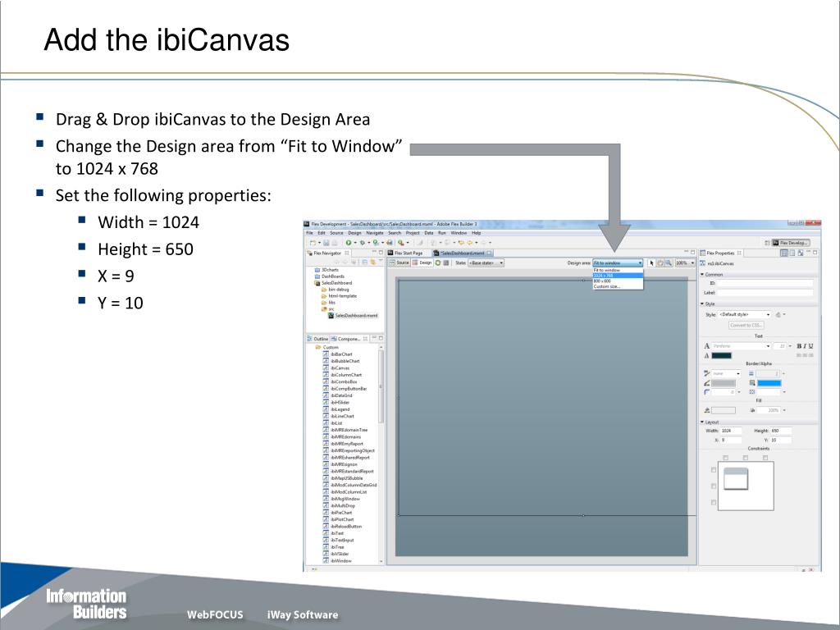
Task: Switch to Standard View in Flex Properties
Action: point(784,253)
